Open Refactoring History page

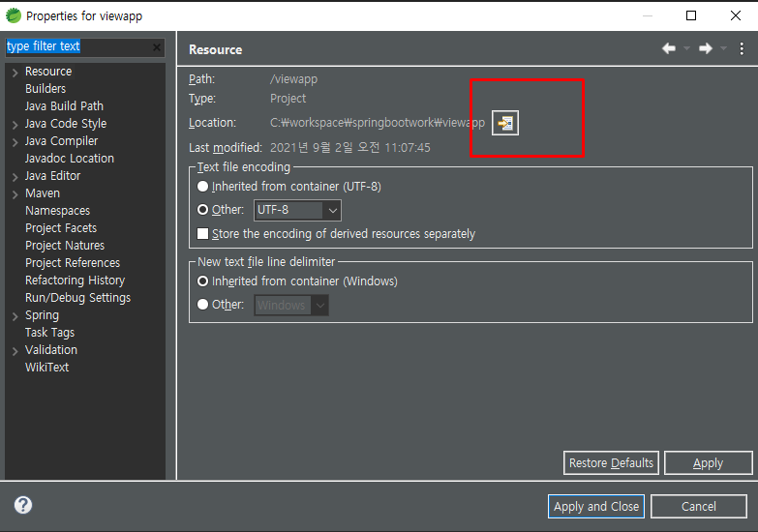(75, 281)
